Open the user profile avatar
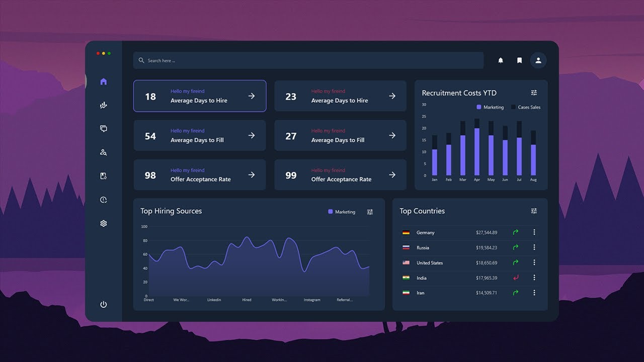Viewport: 644px width, 362px height. (538, 60)
